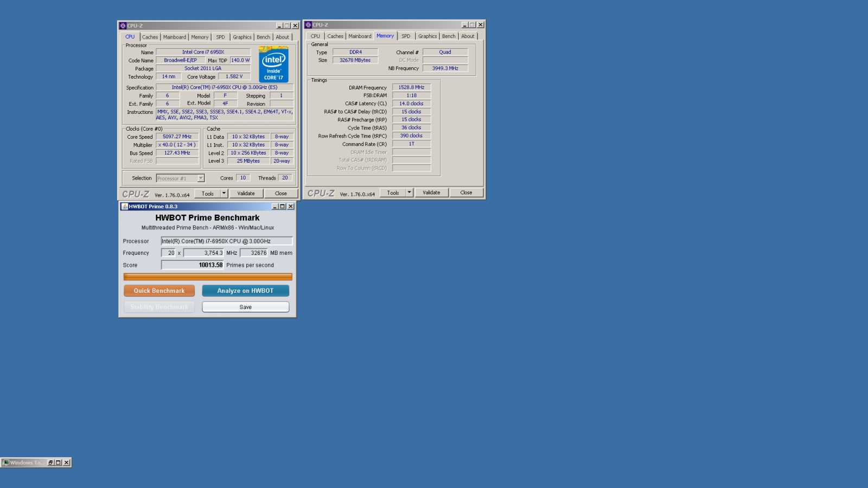Start the Quick Benchmark in HWBOT Prime
This screenshot has height=488, width=868.
pyautogui.click(x=159, y=291)
